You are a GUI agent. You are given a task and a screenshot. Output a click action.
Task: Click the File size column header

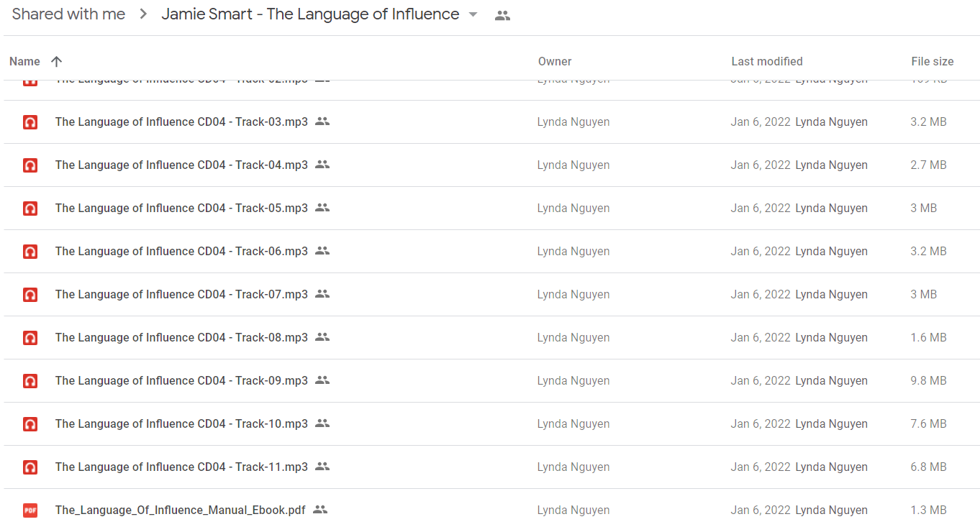pos(933,61)
